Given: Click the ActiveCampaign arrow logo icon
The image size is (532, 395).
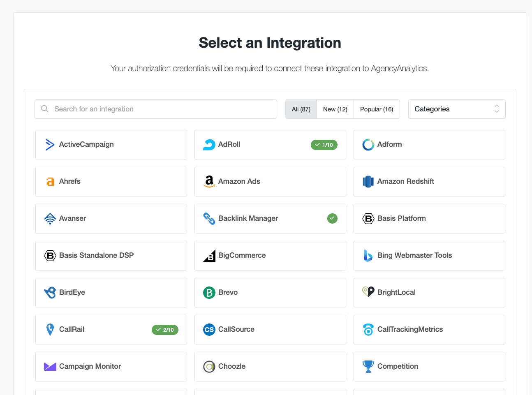Looking at the screenshot, I should (x=50, y=145).
